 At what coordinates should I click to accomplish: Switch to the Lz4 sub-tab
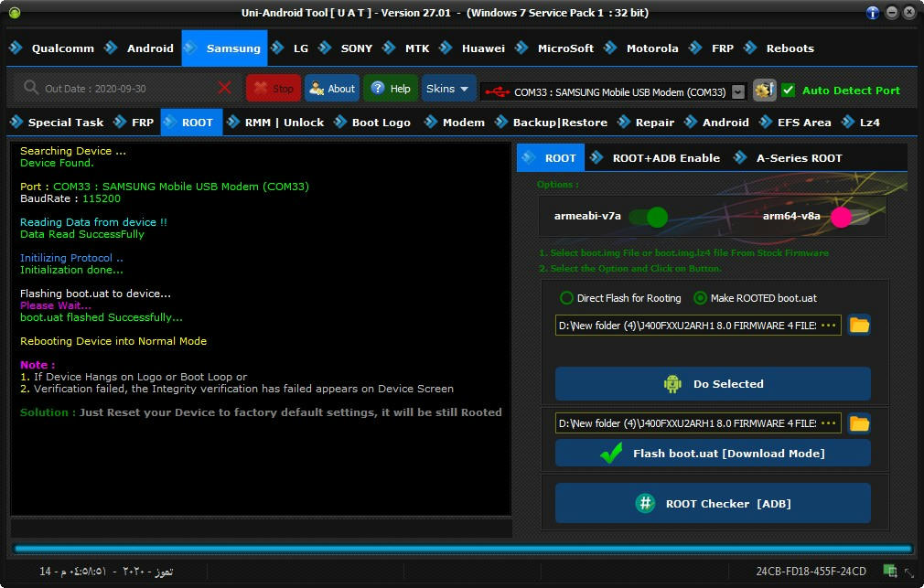pos(862,123)
